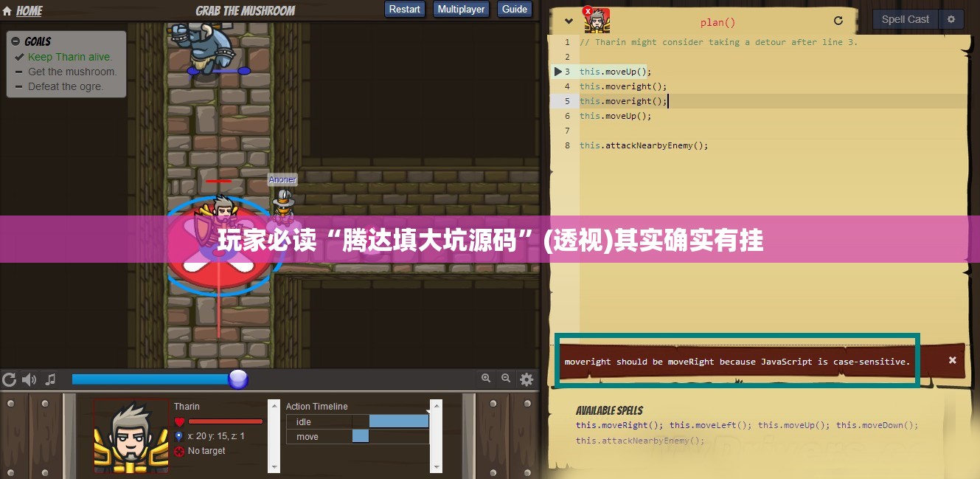Viewport: 980px width, 479px height.
Task: Click the No target crosshair icon
Action: (x=179, y=451)
